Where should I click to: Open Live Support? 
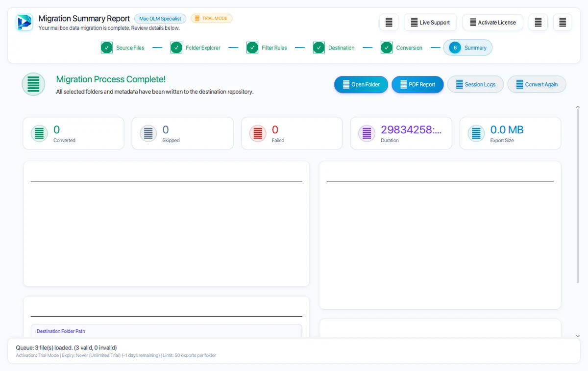[x=430, y=23]
